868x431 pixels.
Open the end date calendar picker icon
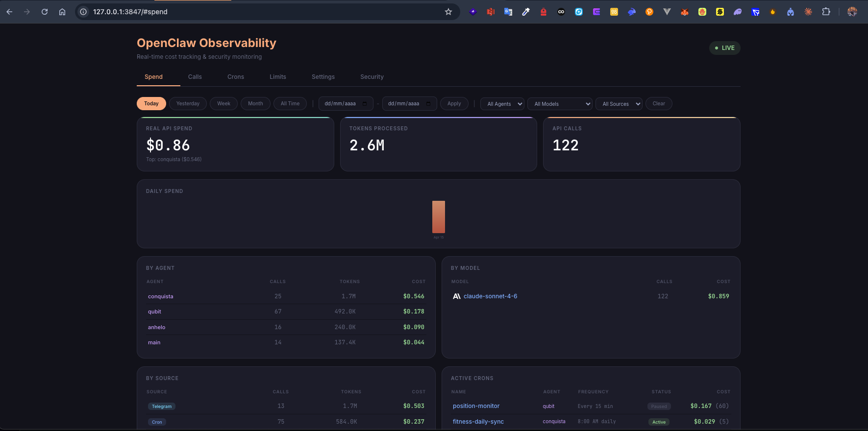click(428, 104)
